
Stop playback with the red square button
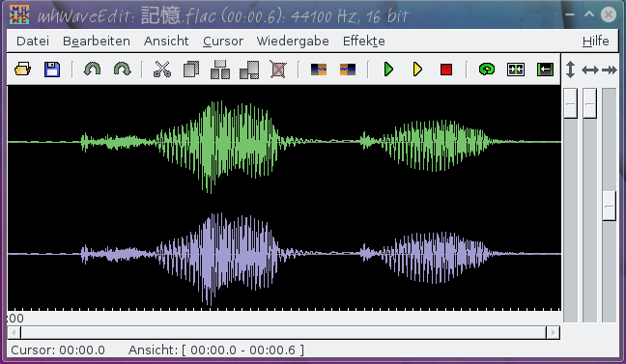pos(446,70)
